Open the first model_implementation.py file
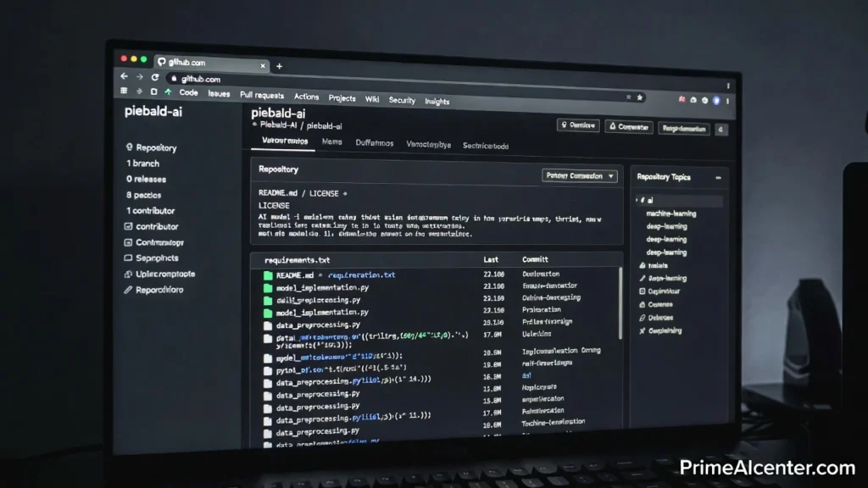The width and height of the screenshot is (868, 488). point(322,288)
